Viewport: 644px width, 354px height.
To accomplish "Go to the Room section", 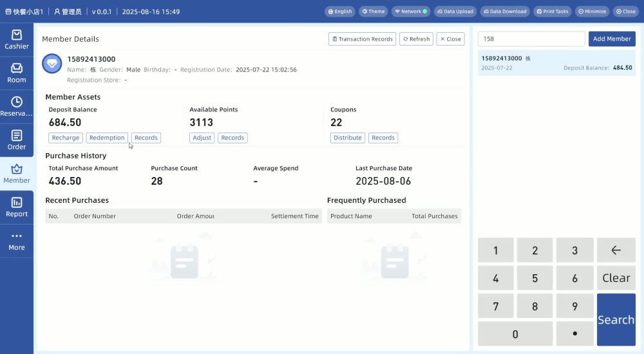I will (x=17, y=73).
